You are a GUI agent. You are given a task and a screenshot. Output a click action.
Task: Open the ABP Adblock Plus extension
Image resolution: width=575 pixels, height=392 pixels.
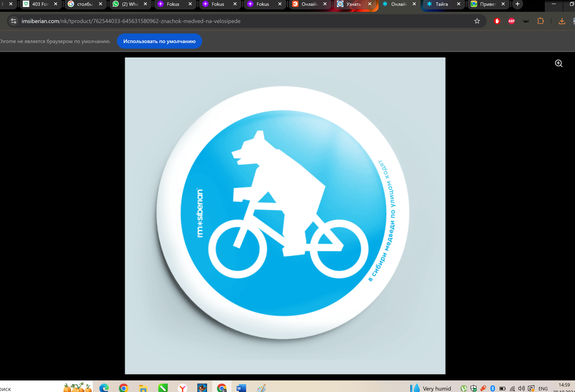pos(511,21)
